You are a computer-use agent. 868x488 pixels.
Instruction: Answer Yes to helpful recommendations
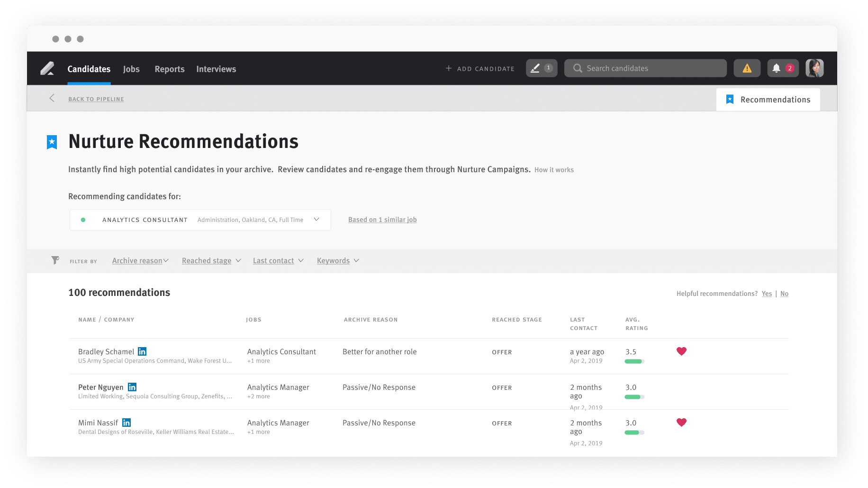click(x=767, y=294)
